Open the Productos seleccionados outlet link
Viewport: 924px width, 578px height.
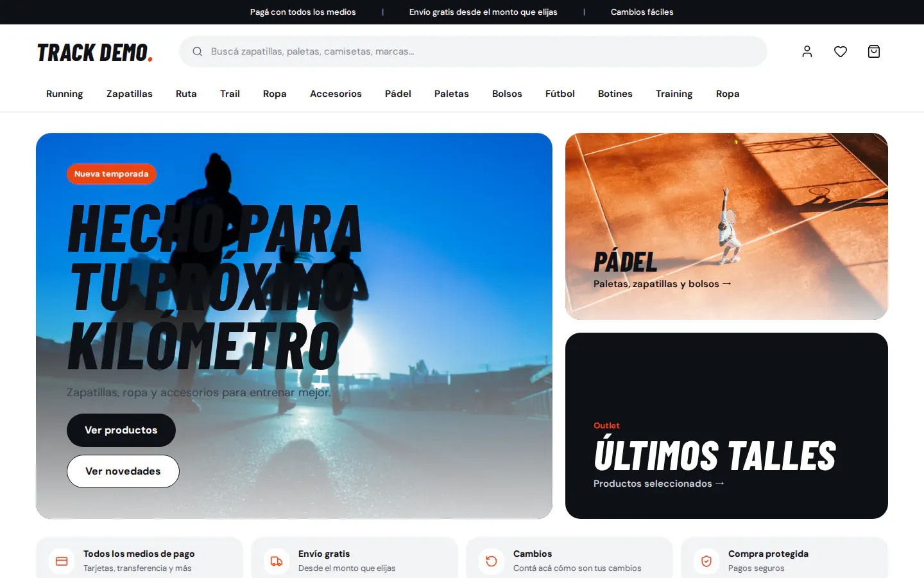click(x=658, y=484)
